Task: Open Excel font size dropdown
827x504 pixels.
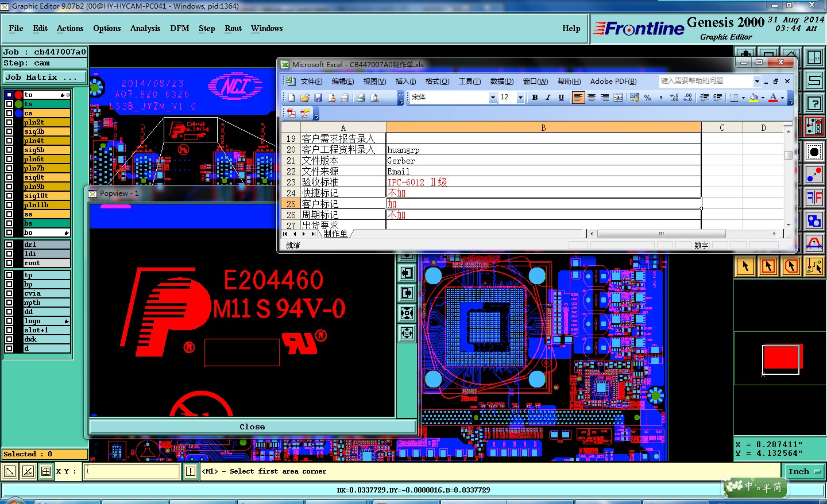Action: coord(520,98)
